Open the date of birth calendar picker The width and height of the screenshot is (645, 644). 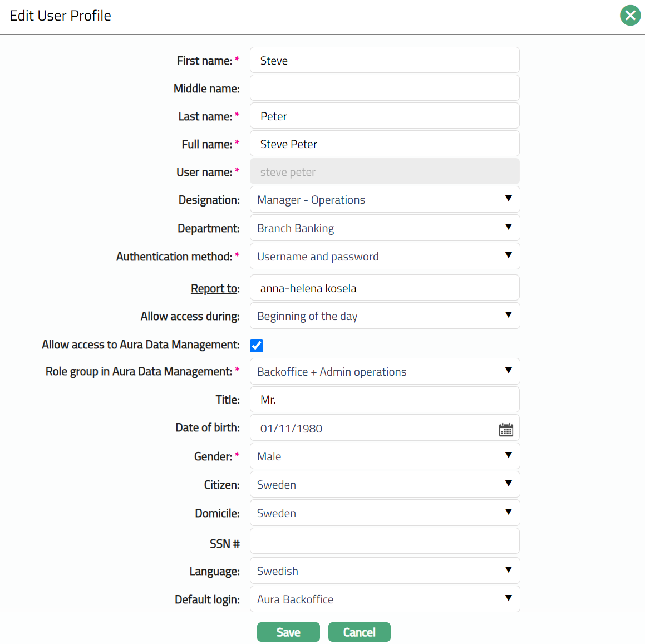coord(506,429)
